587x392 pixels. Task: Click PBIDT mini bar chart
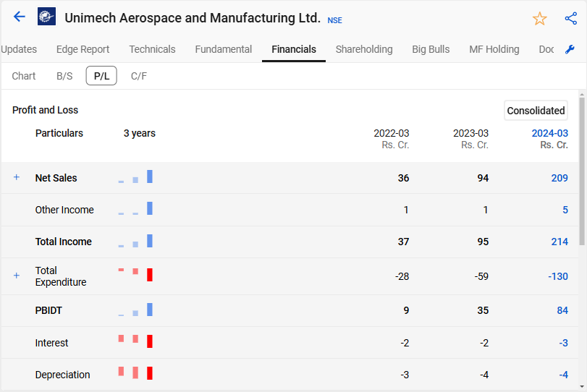pos(135,310)
